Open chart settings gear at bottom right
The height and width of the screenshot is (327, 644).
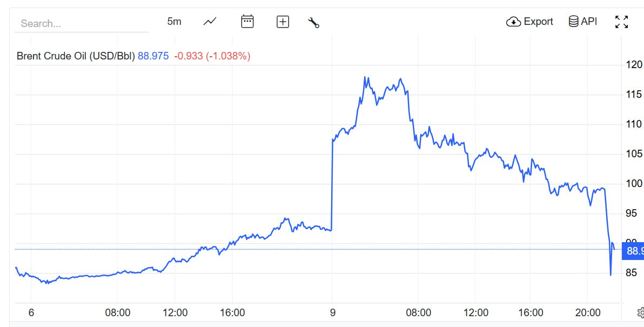coord(641,312)
